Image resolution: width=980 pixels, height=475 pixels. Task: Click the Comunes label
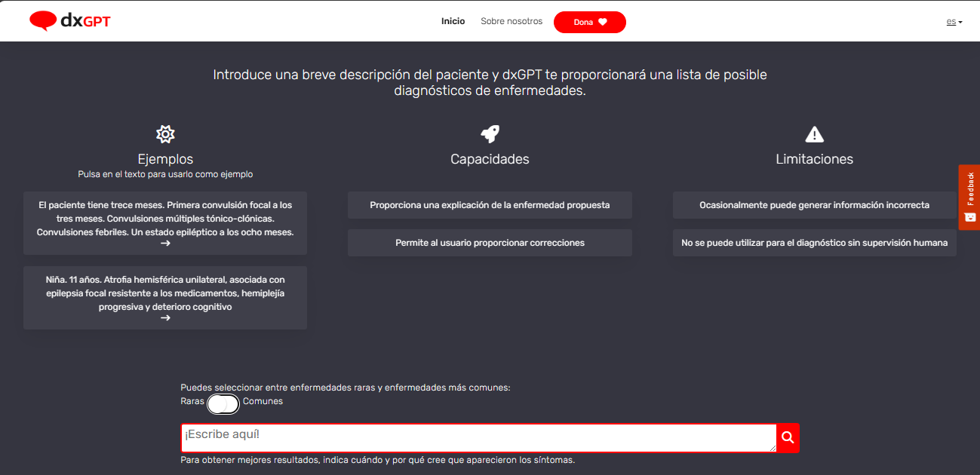(x=263, y=401)
